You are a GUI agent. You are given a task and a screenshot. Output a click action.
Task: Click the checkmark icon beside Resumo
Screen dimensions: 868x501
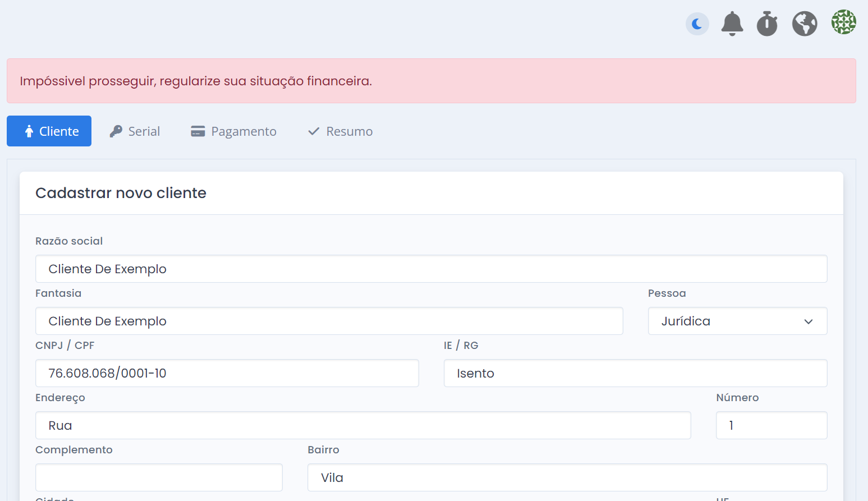314,131
